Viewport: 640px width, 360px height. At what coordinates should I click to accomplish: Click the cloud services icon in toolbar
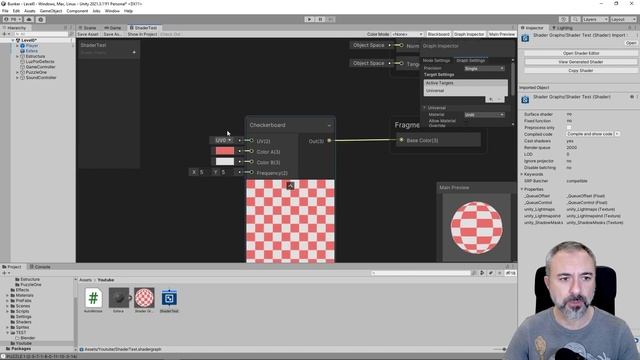pos(29,19)
